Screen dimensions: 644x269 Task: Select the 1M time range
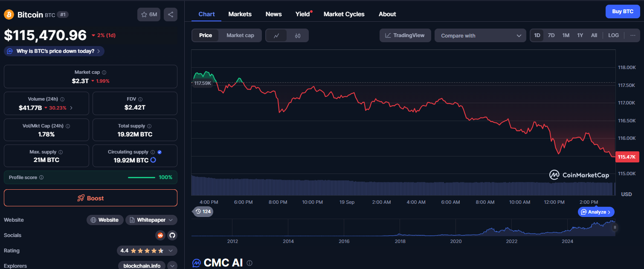click(566, 35)
